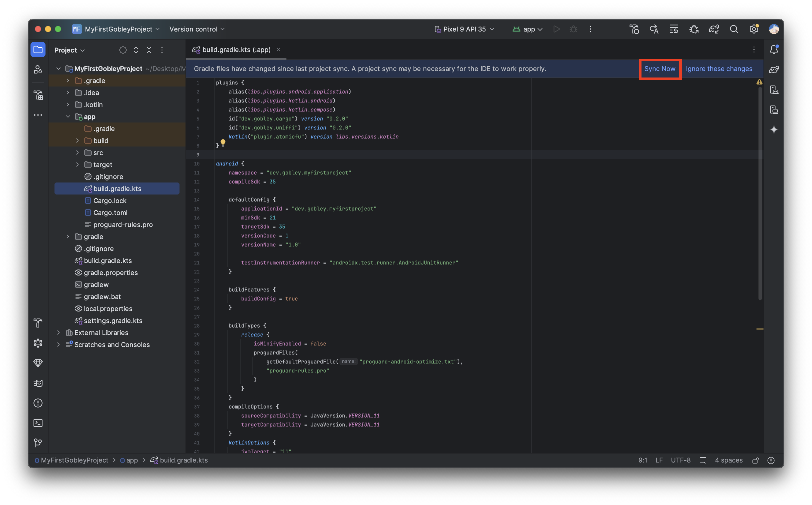Open the Project tool window icon
Screen dimensions: 812x505
pyautogui.click(x=38, y=50)
